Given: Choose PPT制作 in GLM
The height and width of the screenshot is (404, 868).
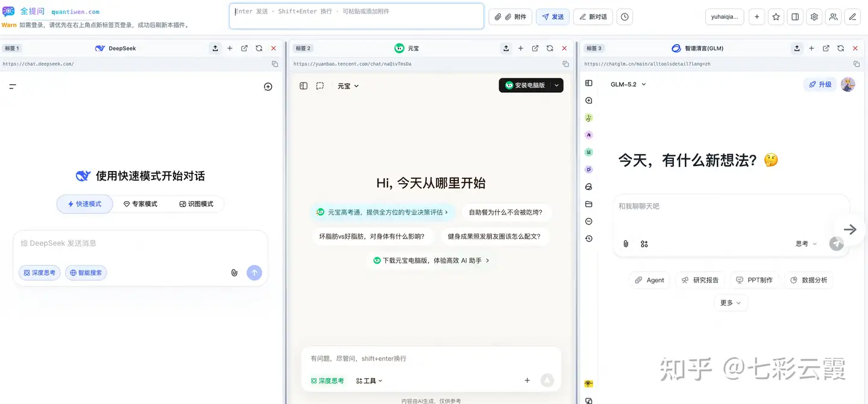Looking at the screenshot, I should point(754,280).
